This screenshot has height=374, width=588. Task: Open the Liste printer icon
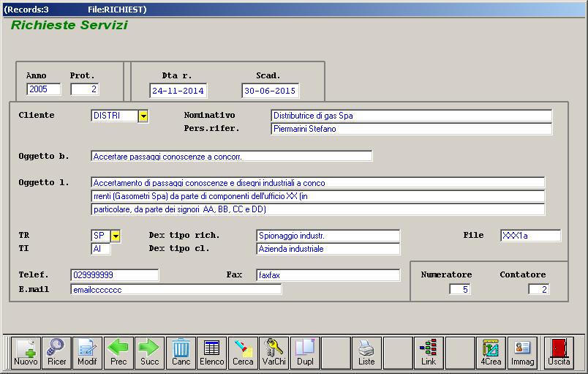point(366,353)
